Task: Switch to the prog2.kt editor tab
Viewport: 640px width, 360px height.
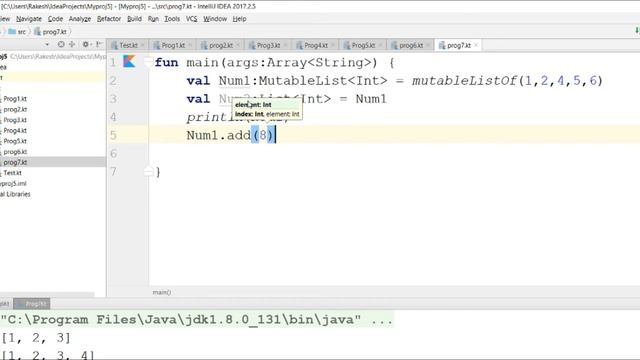Action: point(220,45)
